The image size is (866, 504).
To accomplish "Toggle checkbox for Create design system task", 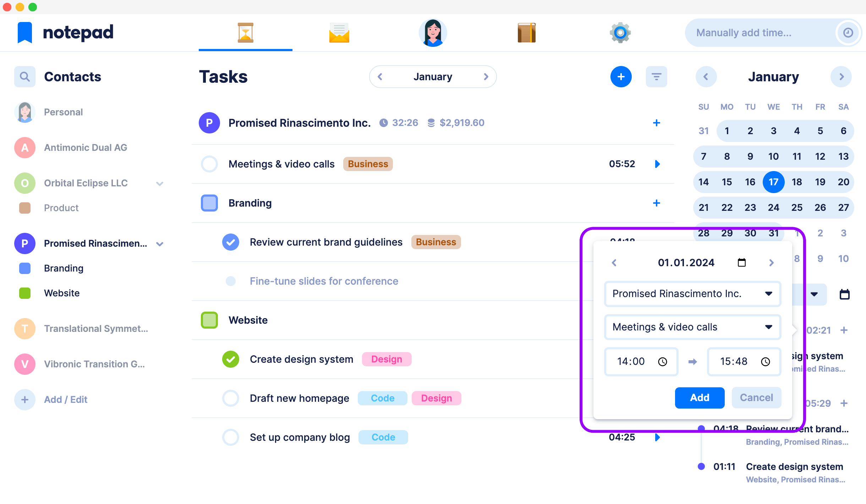I will [x=230, y=359].
